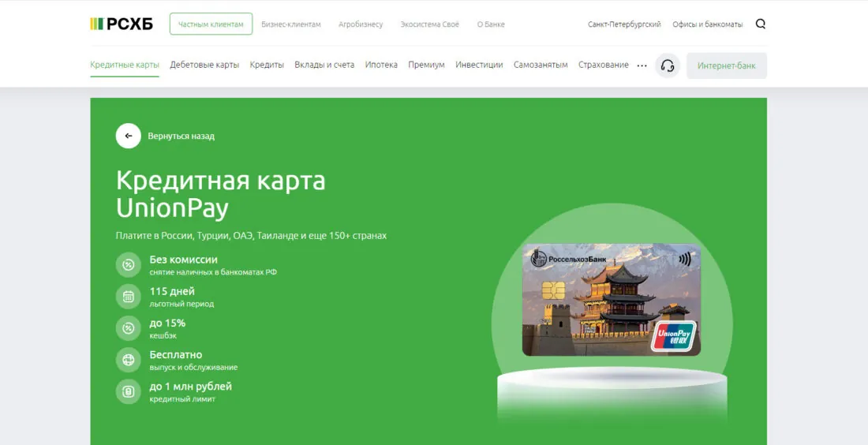Screen dimensions: 868x445
Task: Open Бизнес-клиентам section
Action: point(291,24)
